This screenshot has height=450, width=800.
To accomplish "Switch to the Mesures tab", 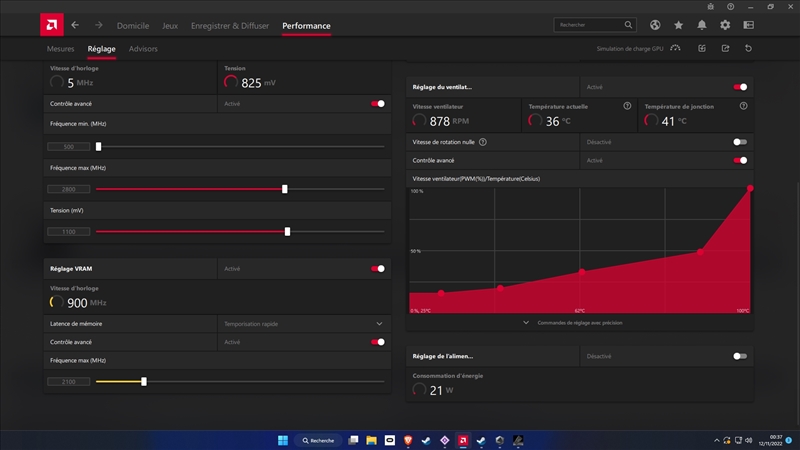I will pos(60,49).
